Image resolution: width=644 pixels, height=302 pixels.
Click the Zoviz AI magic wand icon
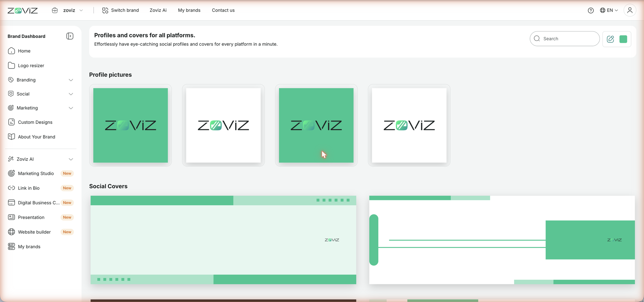(11, 159)
